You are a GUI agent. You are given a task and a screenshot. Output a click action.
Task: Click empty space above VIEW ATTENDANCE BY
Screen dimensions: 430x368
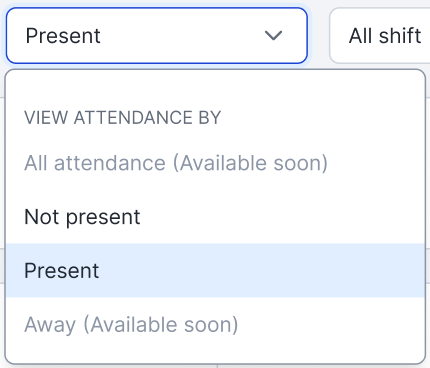point(215,87)
